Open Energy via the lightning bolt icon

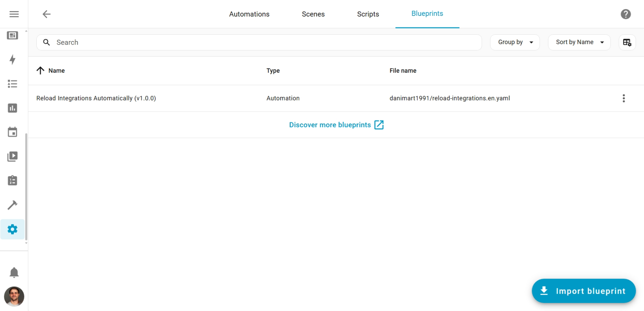click(13, 59)
